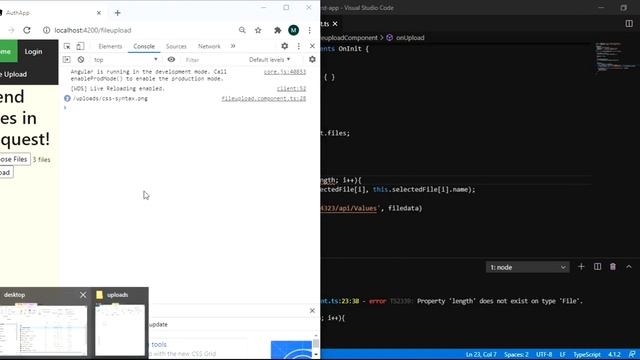Close the VS Code editor tab
The image size is (640, 360).
[x=335, y=24]
